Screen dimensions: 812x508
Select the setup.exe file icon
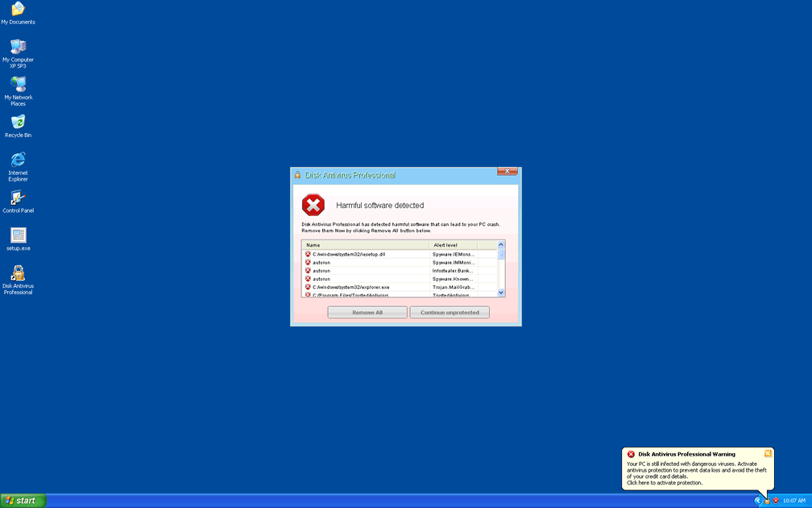18,235
